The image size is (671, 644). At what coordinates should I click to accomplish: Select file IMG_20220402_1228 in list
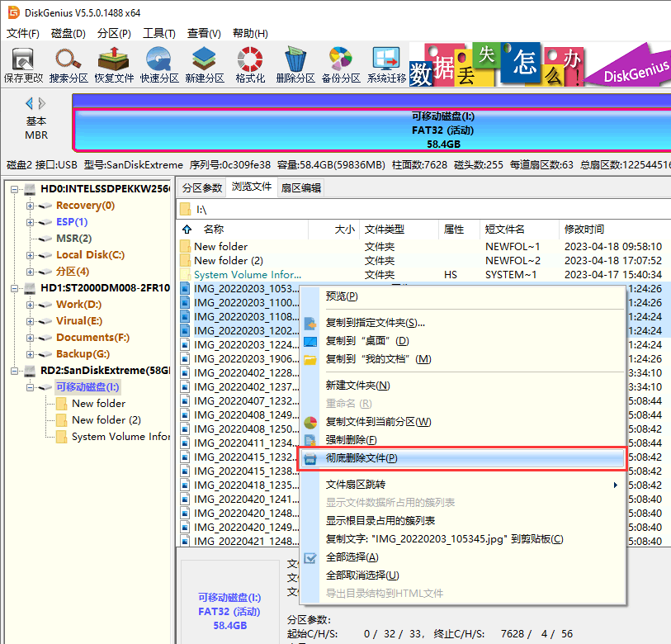coord(246,373)
